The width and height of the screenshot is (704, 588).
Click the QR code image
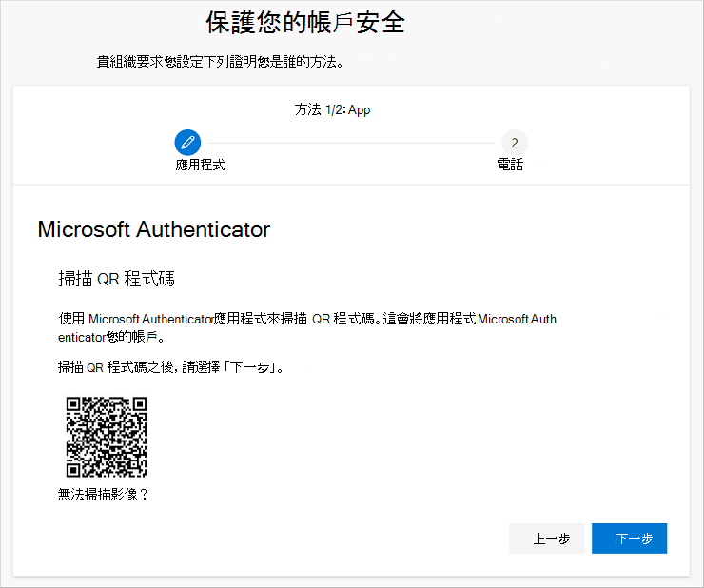click(107, 437)
